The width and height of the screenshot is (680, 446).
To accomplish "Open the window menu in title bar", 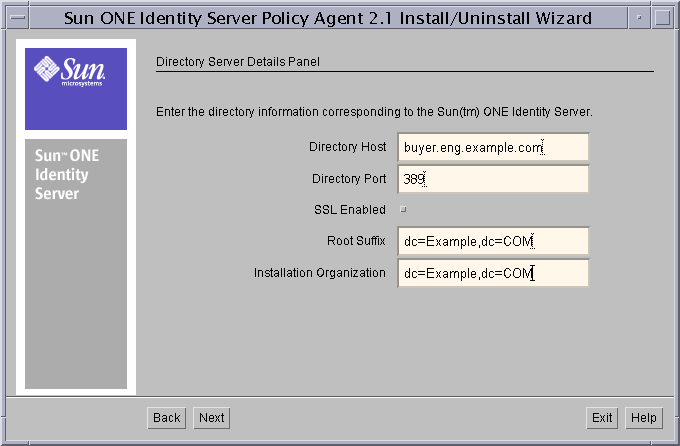I will (x=17, y=18).
